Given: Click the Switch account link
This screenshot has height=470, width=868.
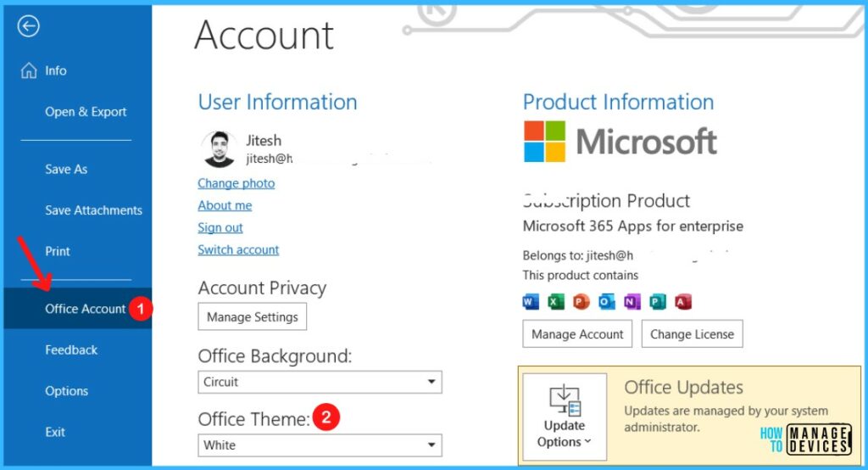Looking at the screenshot, I should (238, 249).
